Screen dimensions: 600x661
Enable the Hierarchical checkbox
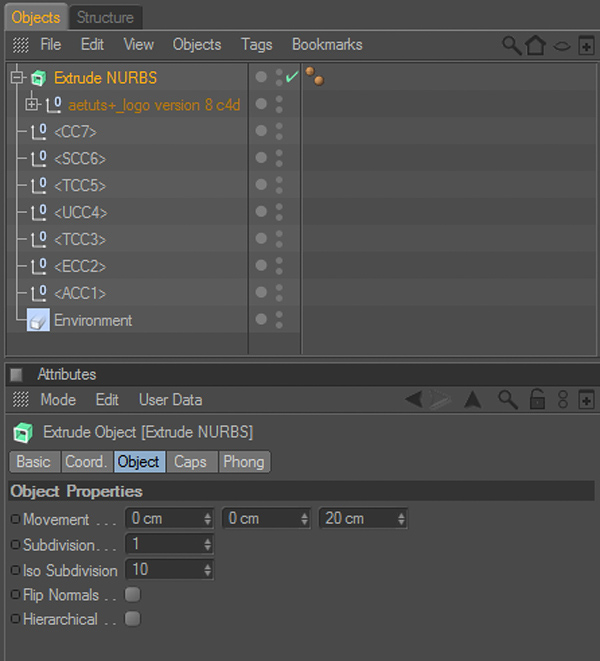[132, 619]
